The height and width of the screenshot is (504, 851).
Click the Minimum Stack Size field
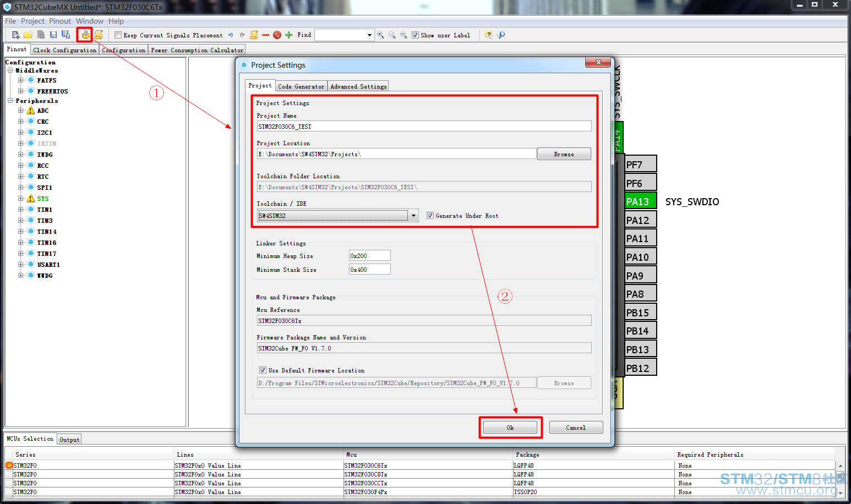click(370, 270)
